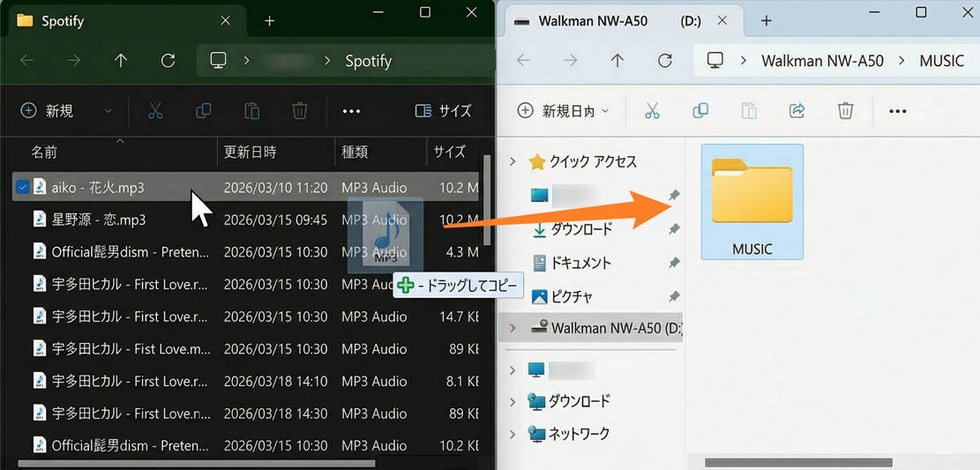Viewport: 980px width, 470px height.
Task: Close the Spotify tab
Action: (226, 20)
